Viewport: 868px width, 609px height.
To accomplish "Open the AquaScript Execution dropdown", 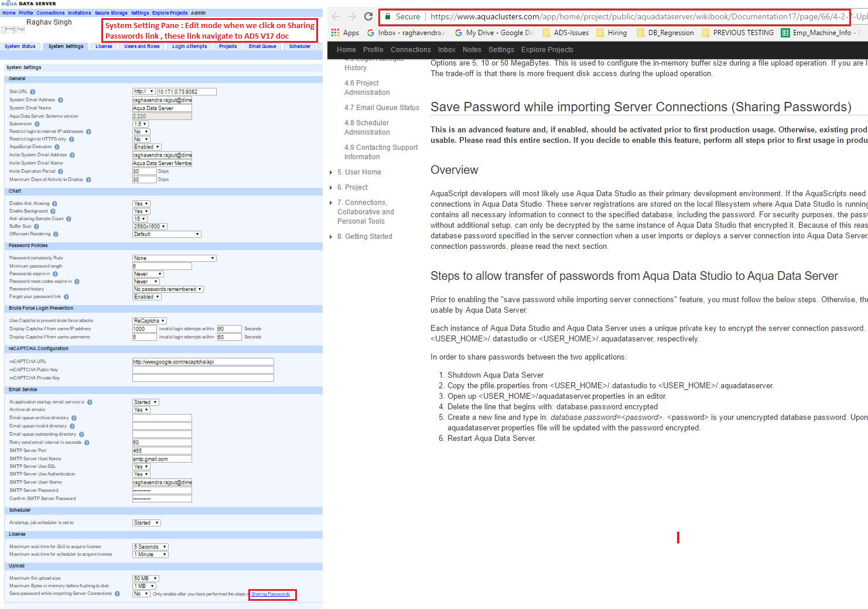I will tap(146, 147).
